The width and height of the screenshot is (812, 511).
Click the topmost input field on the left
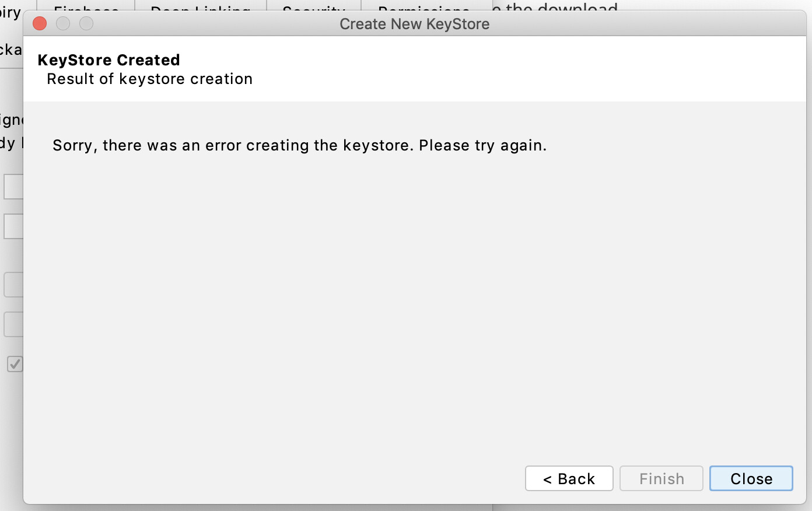12,186
